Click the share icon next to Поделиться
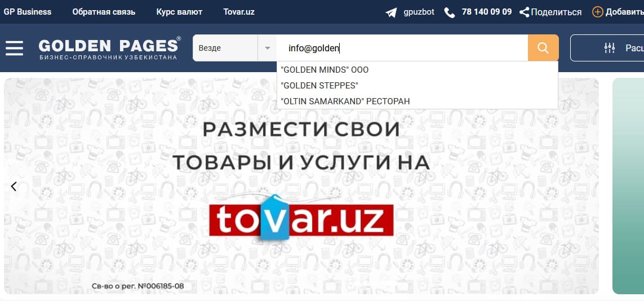Screen dimensions: 644x301 [x=524, y=12]
